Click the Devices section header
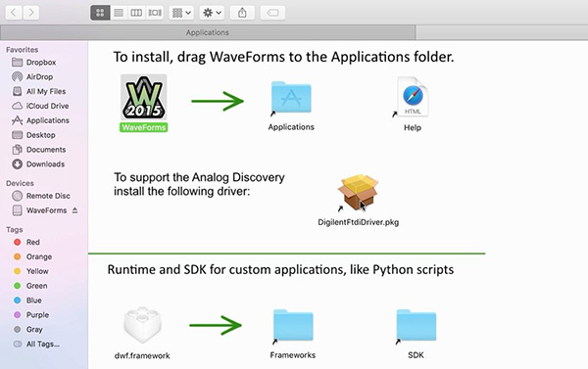This screenshot has width=588, height=369. [20, 184]
